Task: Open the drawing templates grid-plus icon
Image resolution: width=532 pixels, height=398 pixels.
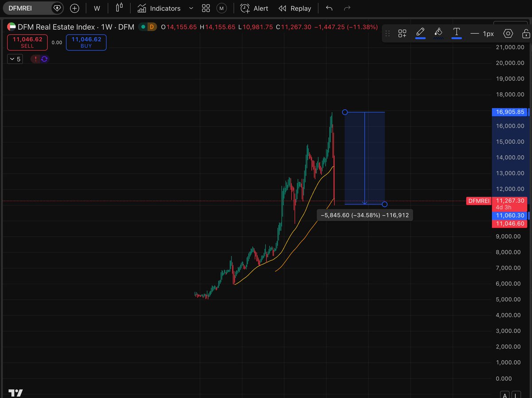Action: pyautogui.click(x=402, y=33)
